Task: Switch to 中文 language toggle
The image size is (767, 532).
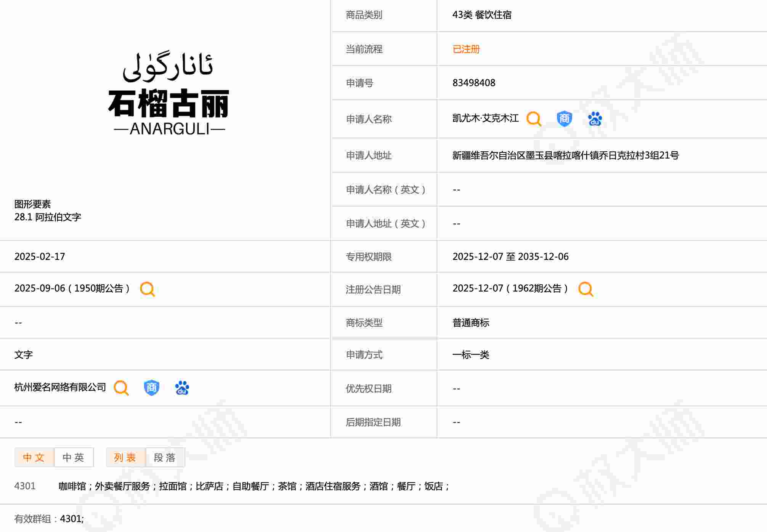Action: [x=34, y=457]
